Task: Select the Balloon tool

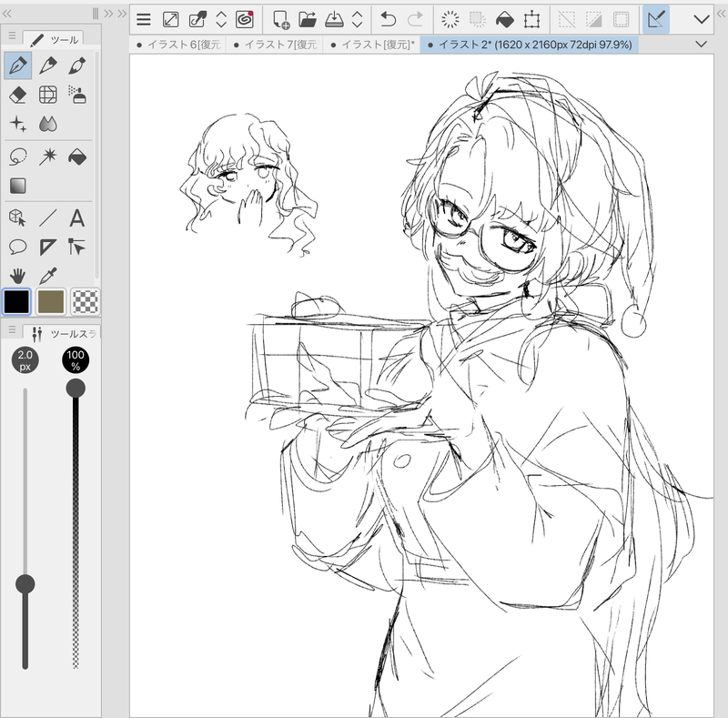Action: click(18, 248)
